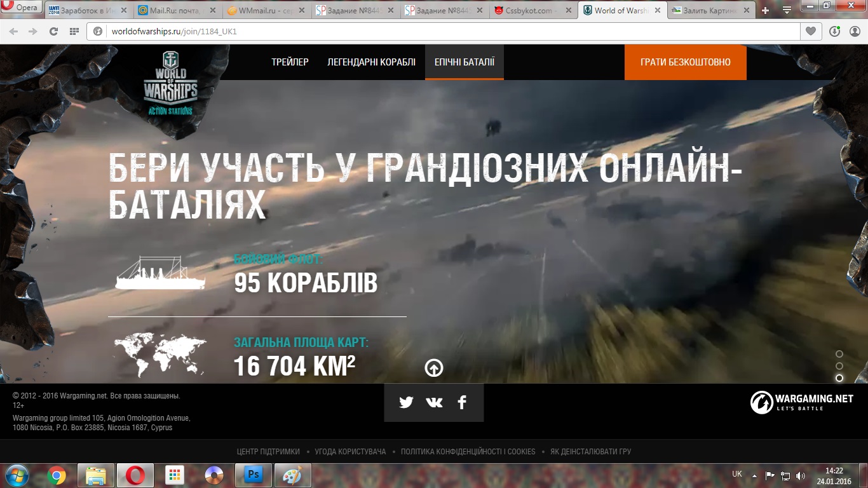Switch to the Mail.Ru tab
This screenshot has width=868, height=488.
click(178, 11)
